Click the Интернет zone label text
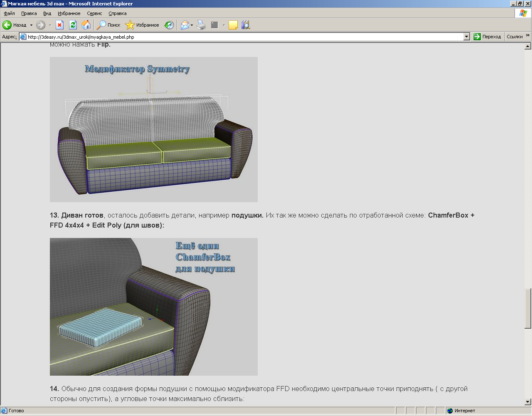Screen dimensions: 532x416 [465, 411]
